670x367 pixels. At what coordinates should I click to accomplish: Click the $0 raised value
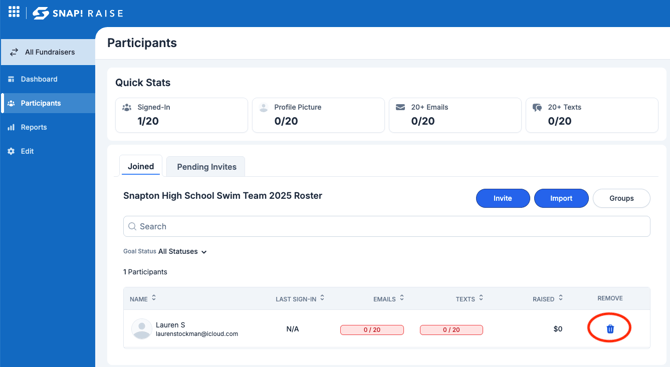point(558,329)
